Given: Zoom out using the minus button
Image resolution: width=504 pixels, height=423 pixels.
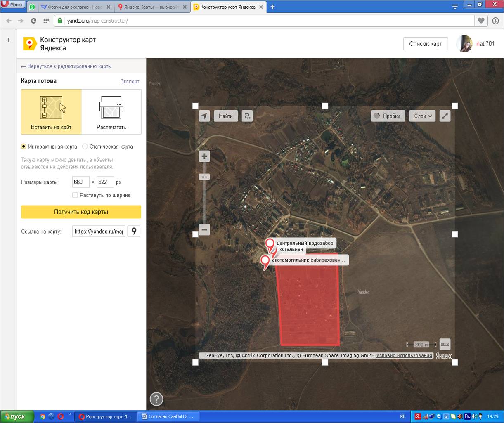Looking at the screenshot, I should 204,229.
